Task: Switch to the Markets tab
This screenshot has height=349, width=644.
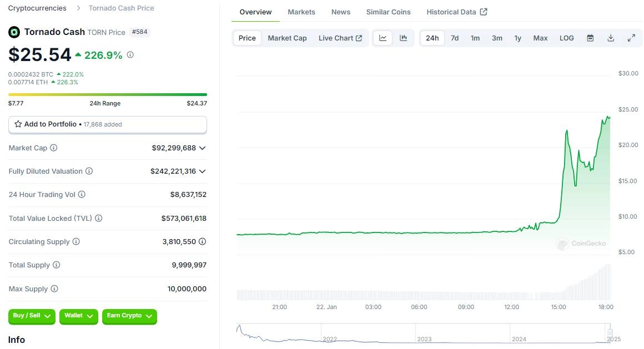Action: 301,12
